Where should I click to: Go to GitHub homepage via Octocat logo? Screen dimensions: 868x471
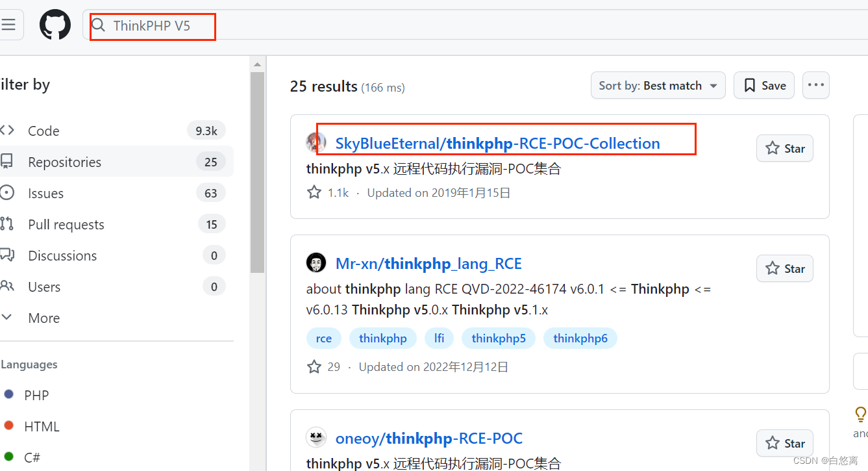55,25
